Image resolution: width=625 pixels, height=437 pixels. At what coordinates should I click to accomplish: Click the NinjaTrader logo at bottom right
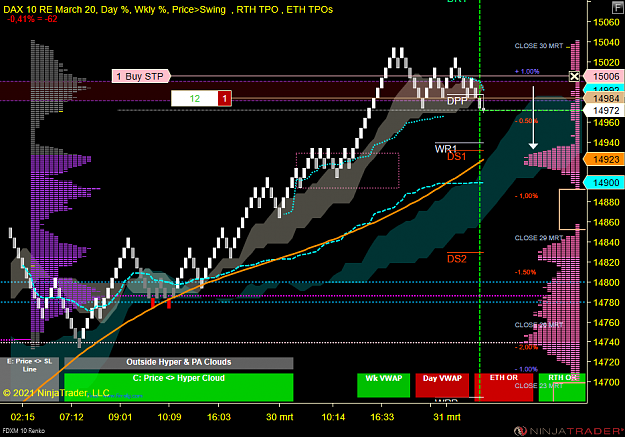pos(568,431)
